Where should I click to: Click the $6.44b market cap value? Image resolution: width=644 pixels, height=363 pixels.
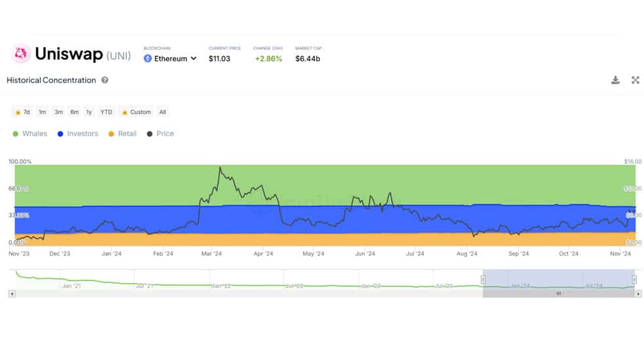tap(308, 59)
